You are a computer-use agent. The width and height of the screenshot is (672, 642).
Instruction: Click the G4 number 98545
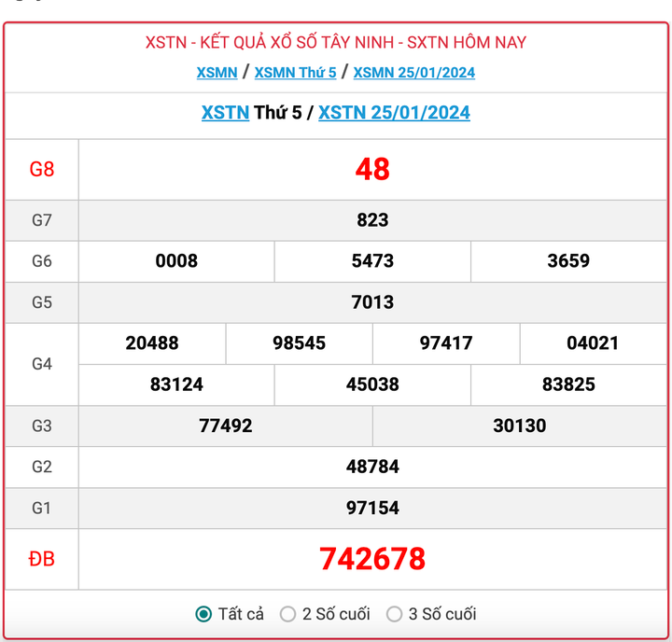pos(300,343)
